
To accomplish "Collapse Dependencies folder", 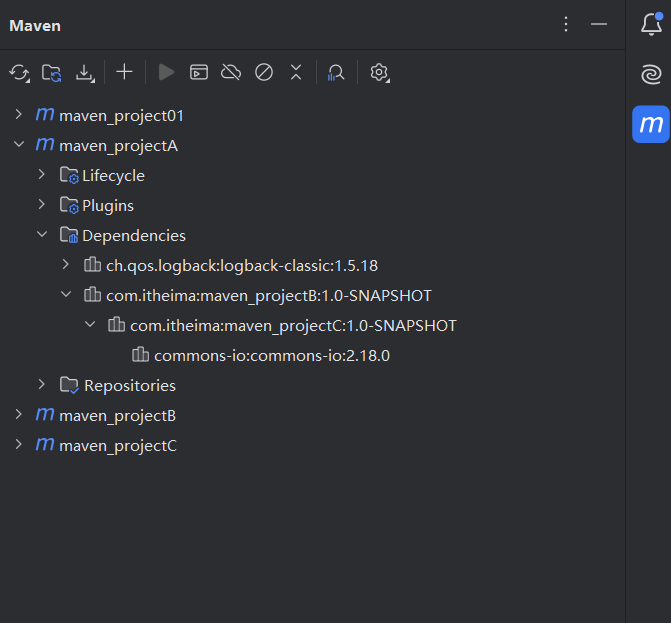I will click(x=42, y=234).
